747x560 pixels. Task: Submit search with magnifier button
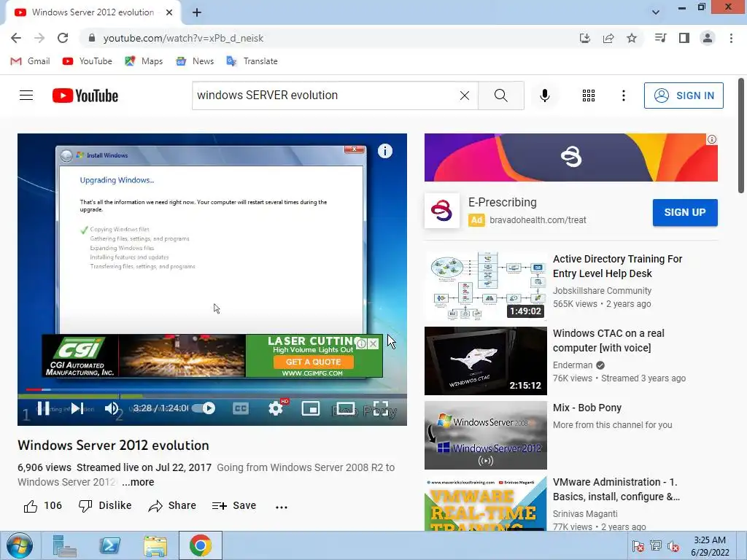[x=500, y=96]
